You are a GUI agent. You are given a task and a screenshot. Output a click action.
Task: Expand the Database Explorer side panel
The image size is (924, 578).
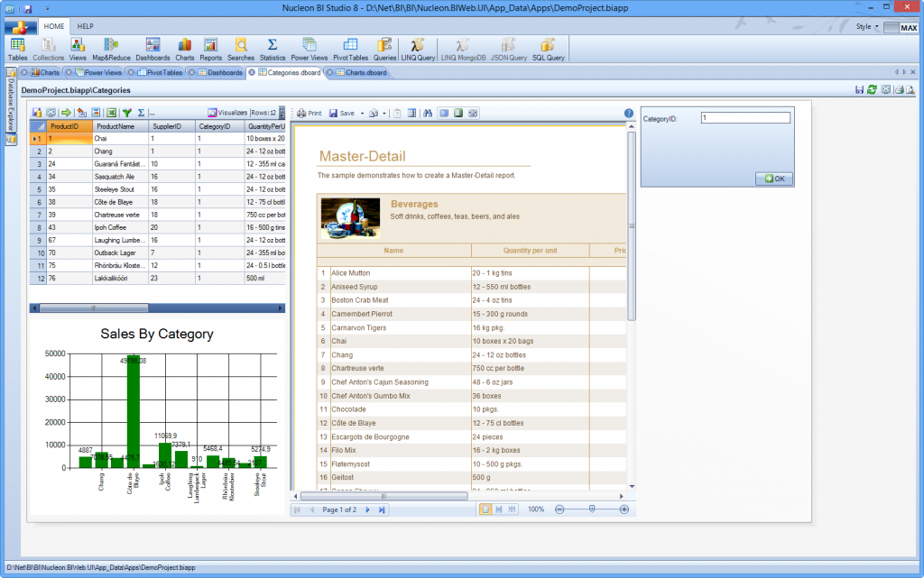click(x=11, y=104)
